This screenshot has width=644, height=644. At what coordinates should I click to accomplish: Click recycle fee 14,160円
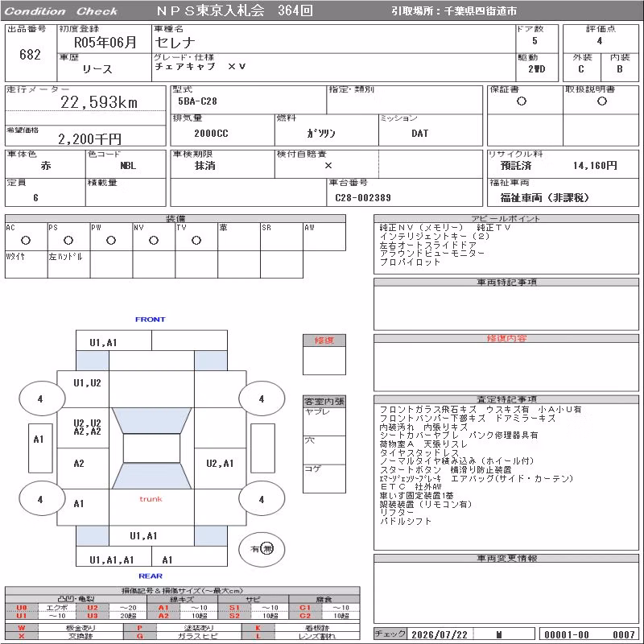click(595, 166)
